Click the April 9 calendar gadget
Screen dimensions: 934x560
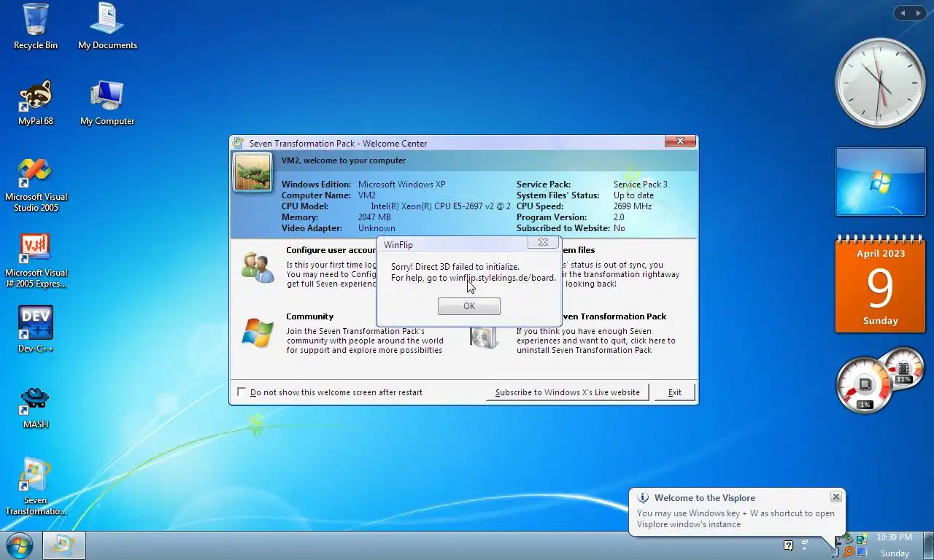[881, 285]
